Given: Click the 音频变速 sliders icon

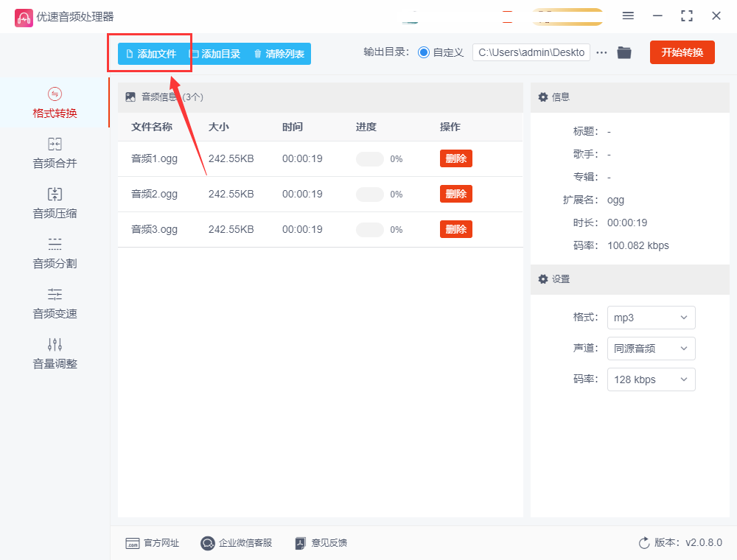Looking at the screenshot, I should pos(55,294).
